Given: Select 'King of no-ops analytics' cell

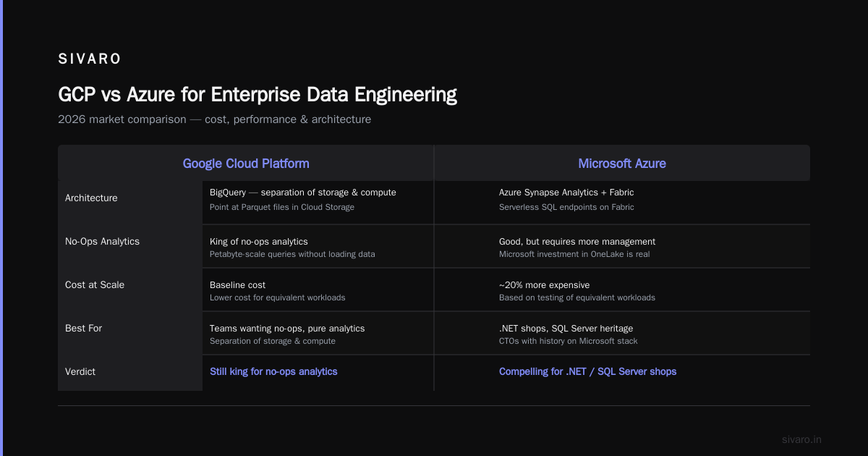Looking at the screenshot, I should click(x=259, y=242).
